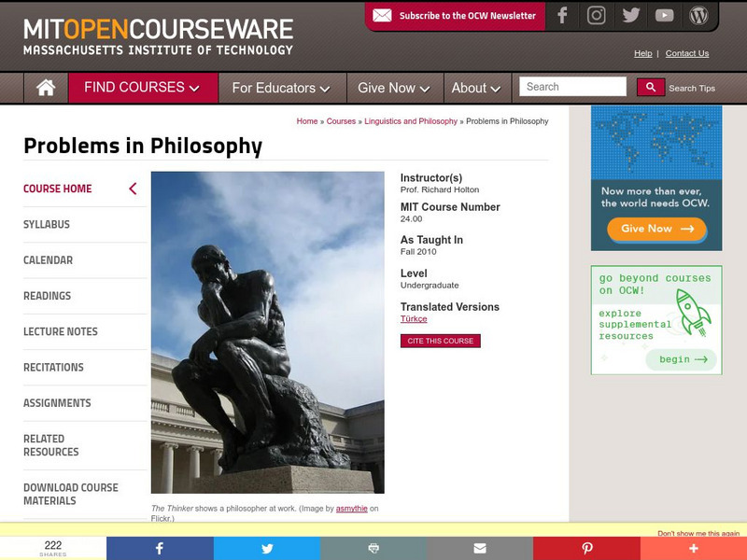Viewport: 747px width, 560px height.
Task: Open Related Resources section
Action: point(51,445)
